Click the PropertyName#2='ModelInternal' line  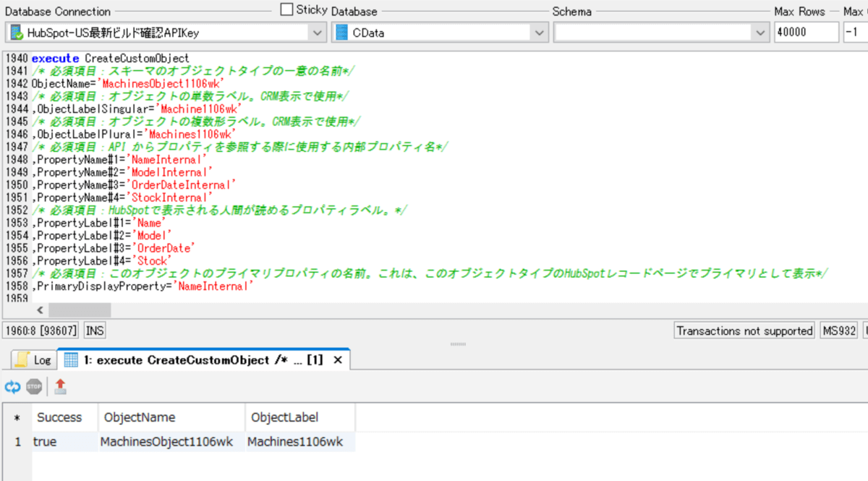point(122,172)
